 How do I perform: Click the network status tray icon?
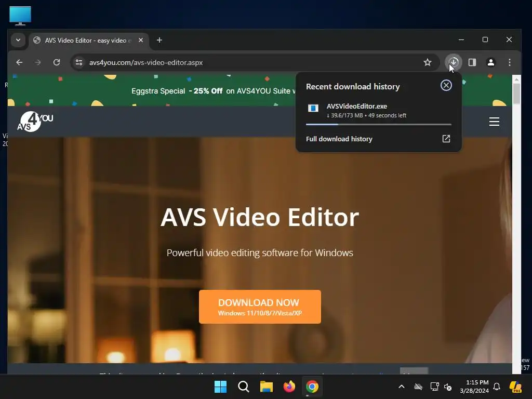coord(435,387)
